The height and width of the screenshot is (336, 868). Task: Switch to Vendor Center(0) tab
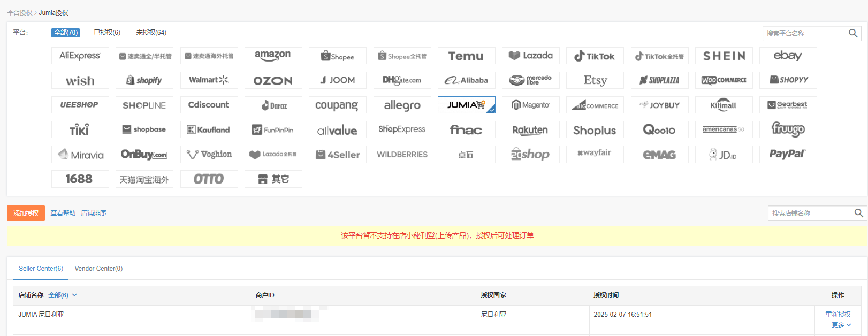[x=98, y=269]
